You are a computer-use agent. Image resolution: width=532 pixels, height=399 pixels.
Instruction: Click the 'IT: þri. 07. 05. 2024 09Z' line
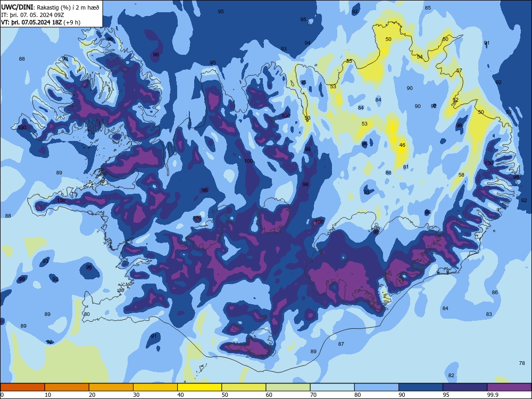coord(32,15)
